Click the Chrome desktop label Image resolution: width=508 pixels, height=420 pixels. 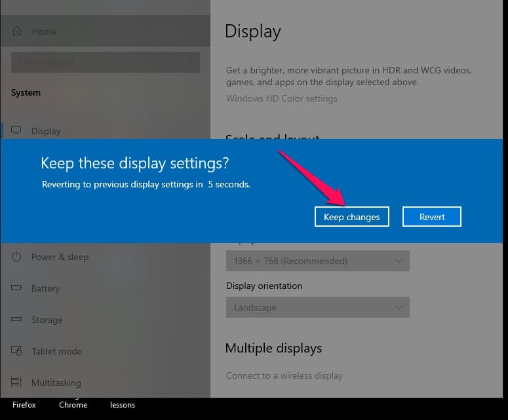73,405
